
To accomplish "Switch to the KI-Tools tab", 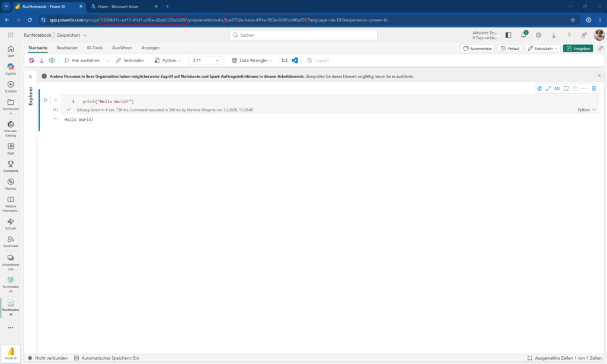I will point(94,48).
